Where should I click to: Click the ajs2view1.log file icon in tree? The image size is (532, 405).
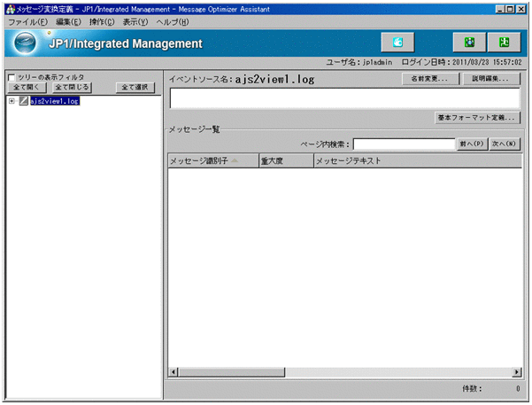pyautogui.click(x=24, y=101)
